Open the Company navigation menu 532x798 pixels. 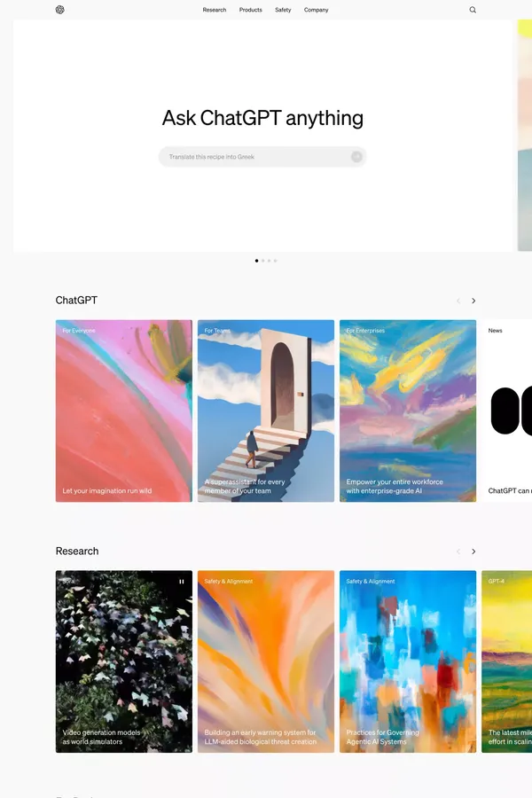click(317, 10)
